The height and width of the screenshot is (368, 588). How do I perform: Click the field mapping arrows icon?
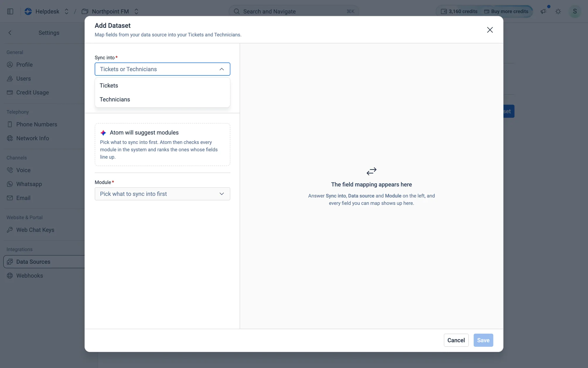click(x=371, y=171)
